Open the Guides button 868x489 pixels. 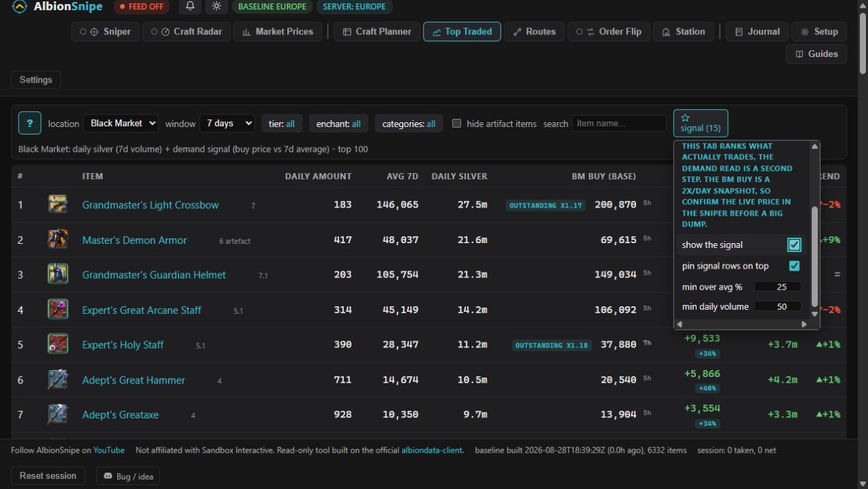(x=817, y=54)
